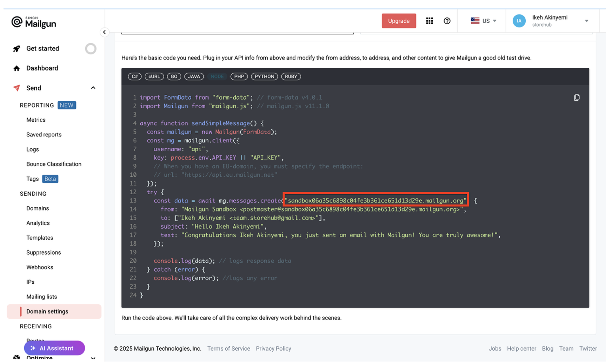The width and height of the screenshot is (612, 364).
Task: Open Get started in sidebar
Action: 42,49
